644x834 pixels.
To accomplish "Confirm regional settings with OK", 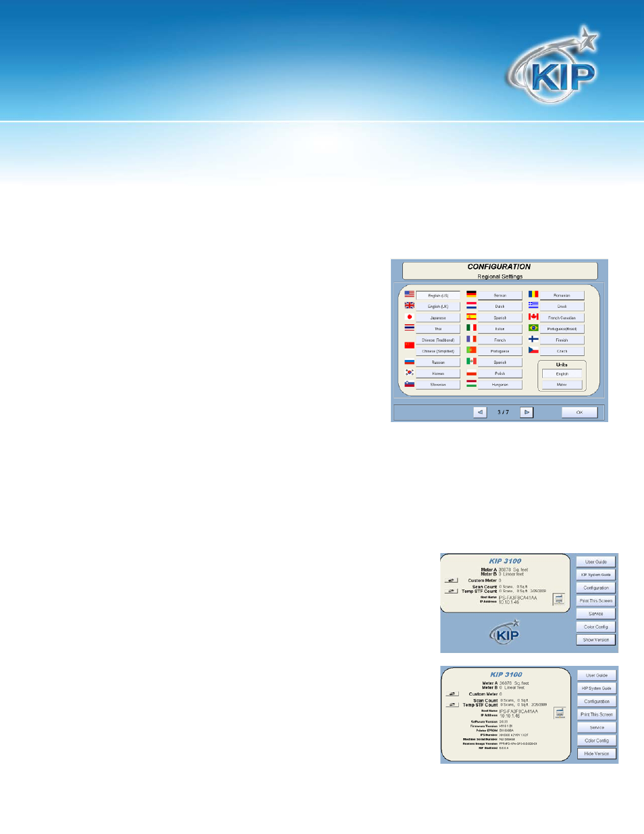I will tap(579, 412).
